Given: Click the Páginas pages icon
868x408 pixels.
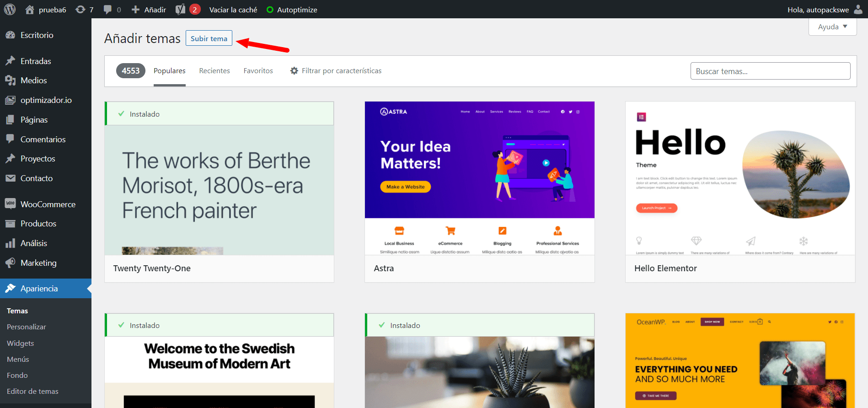Looking at the screenshot, I should [10, 119].
